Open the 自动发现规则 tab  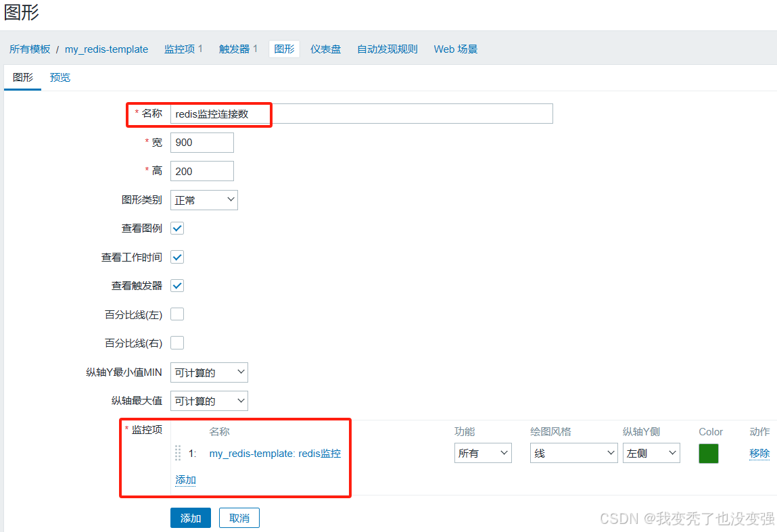tap(387, 49)
